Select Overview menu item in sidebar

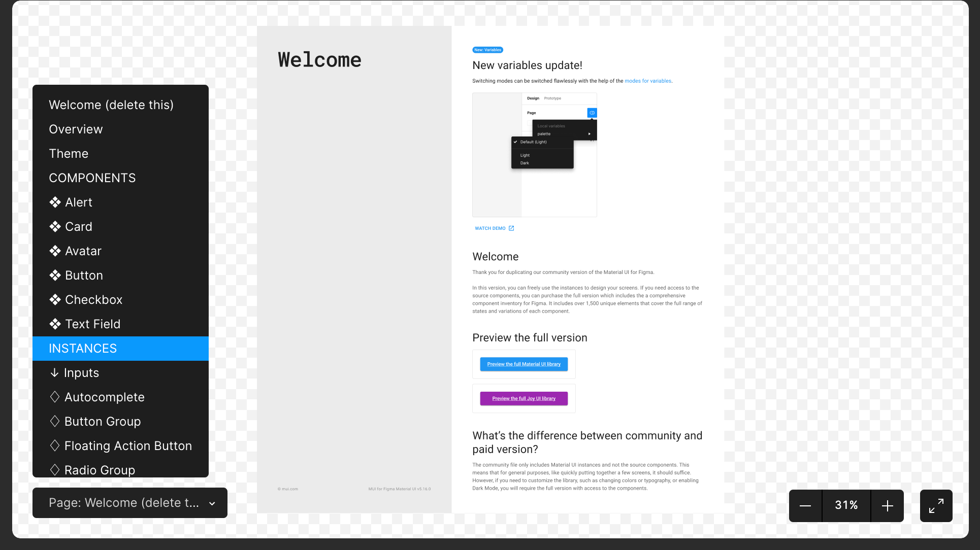pos(76,129)
